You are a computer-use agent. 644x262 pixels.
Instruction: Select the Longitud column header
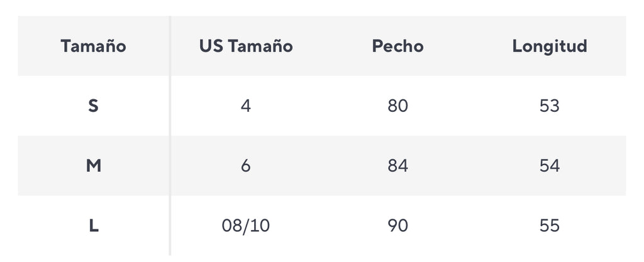click(550, 46)
